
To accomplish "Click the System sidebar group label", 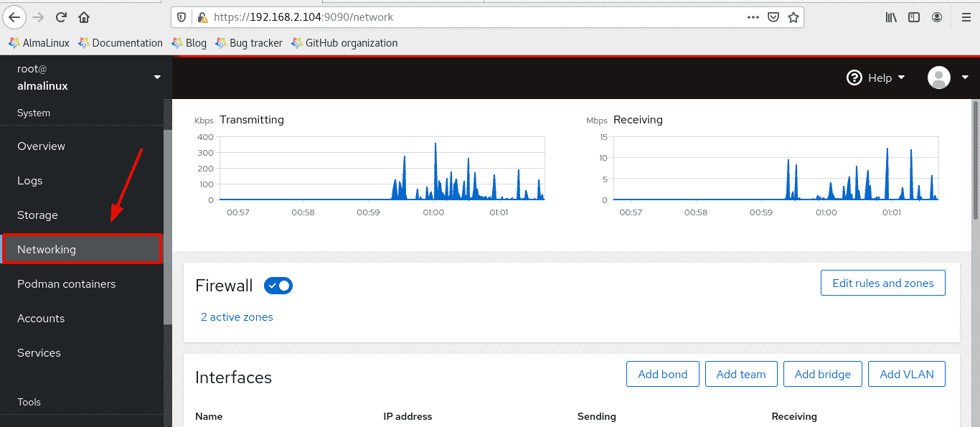I will (x=34, y=113).
